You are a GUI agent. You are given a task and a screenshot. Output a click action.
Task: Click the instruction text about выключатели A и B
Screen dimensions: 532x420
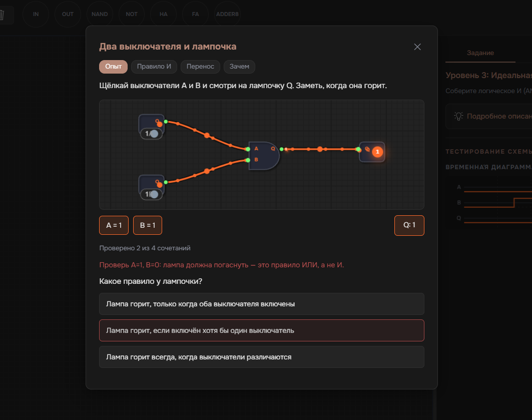[x=243, y=86]
